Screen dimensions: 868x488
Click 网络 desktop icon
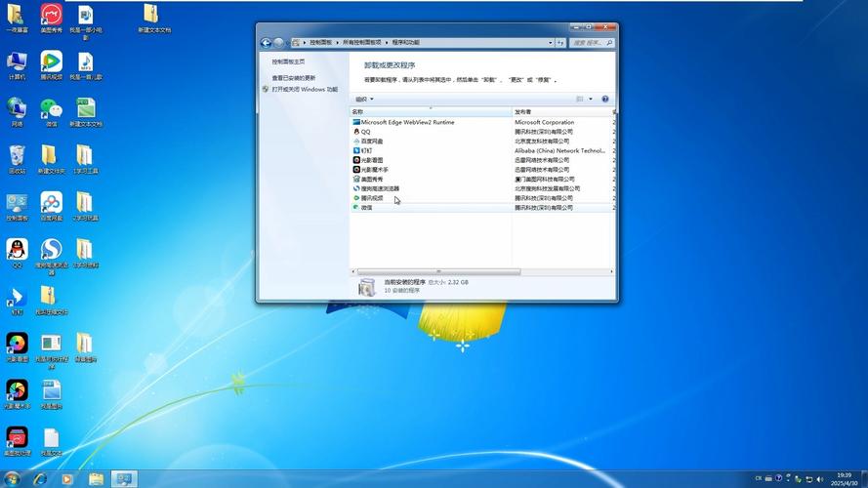(17, 113)
